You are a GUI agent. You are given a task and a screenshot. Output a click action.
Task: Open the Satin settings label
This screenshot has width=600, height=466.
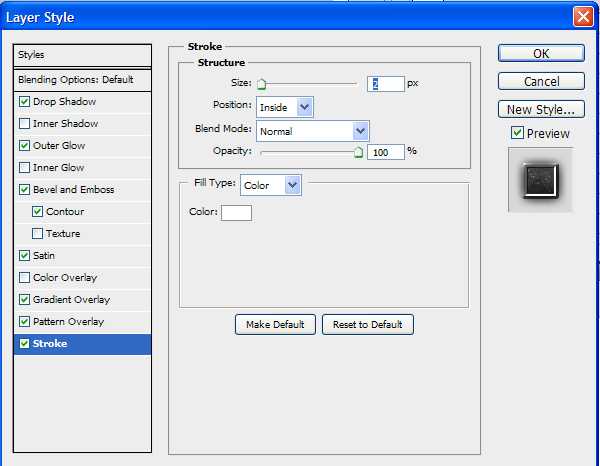click(44, 256)
